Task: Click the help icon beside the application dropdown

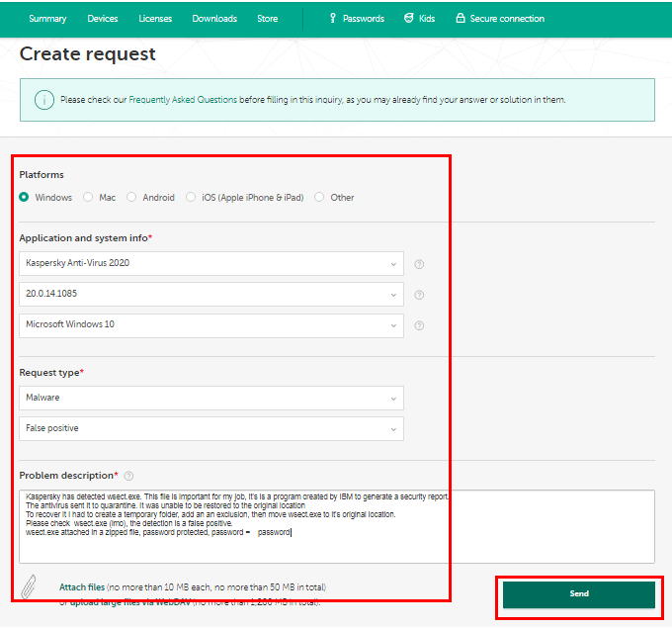Action: point(419,264)
